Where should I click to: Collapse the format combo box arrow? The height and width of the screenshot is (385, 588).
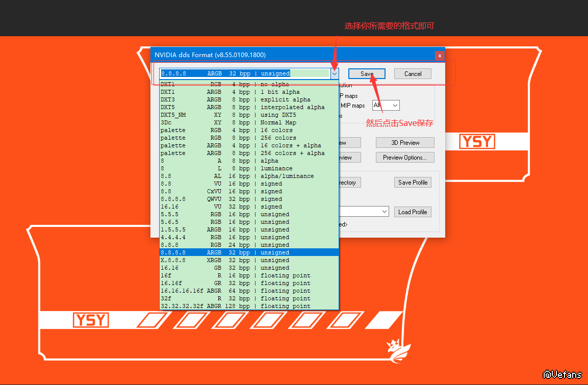tap(335, 74)
